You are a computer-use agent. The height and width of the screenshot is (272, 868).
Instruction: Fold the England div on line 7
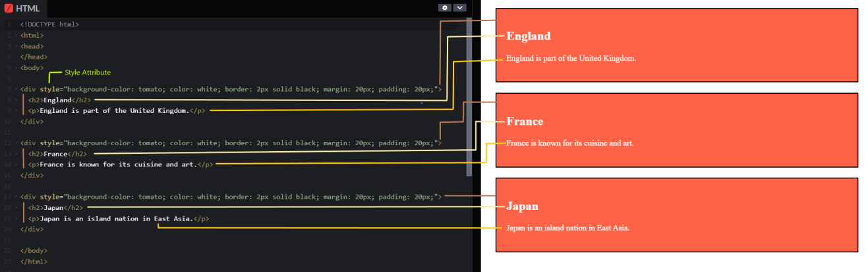tap(15, 89)
